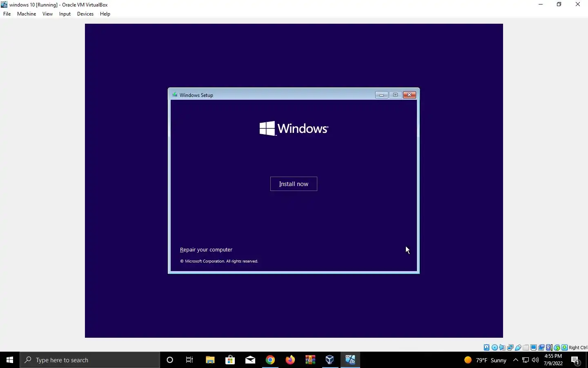Select the running Windows 10 VM taskbar icon

coord(350,360)
